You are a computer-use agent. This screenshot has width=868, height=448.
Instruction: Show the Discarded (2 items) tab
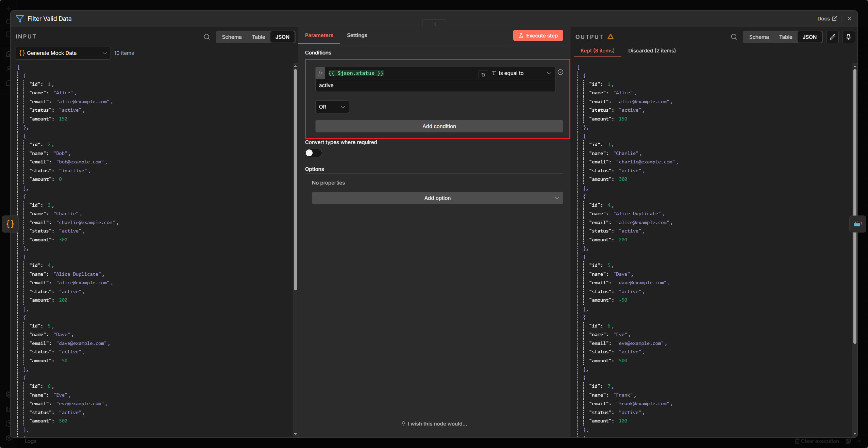pyautogui.click(x=652, y=51)
